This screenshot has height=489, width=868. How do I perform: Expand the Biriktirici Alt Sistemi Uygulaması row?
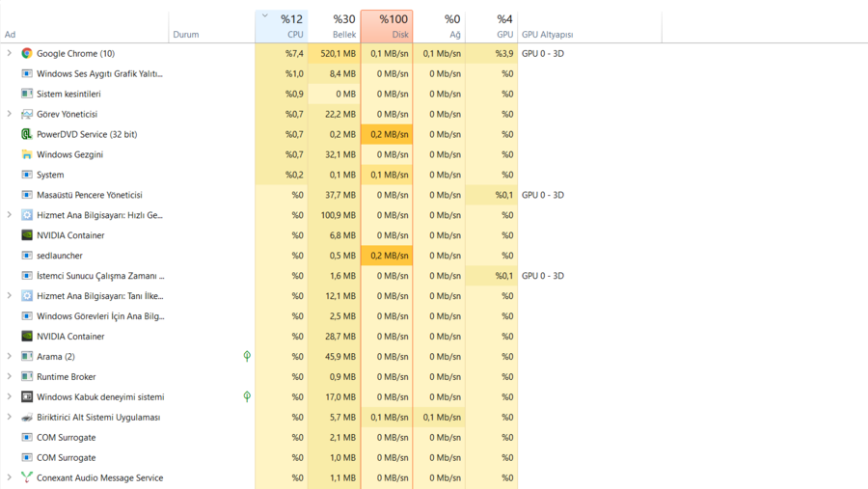(x=9, y=417)
